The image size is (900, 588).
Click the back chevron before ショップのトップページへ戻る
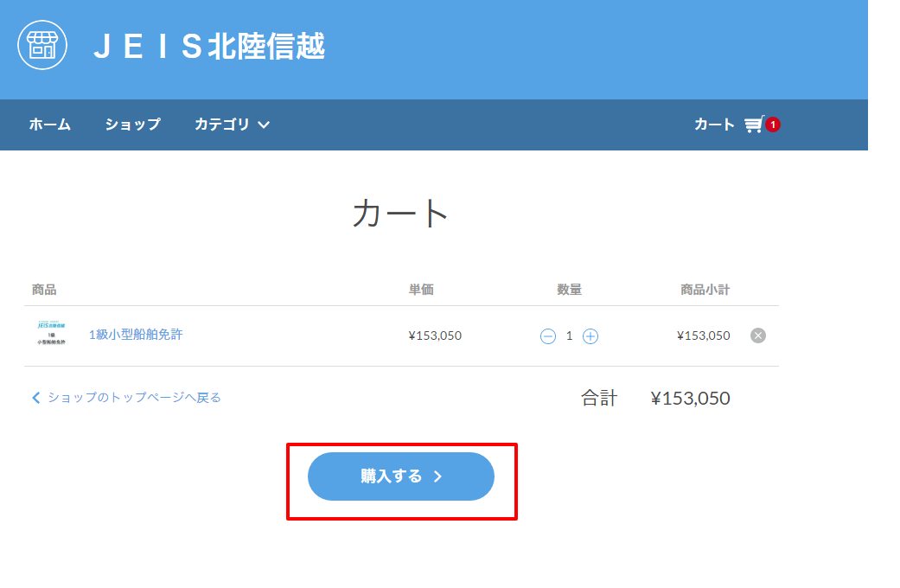click(x=36, y=398)
